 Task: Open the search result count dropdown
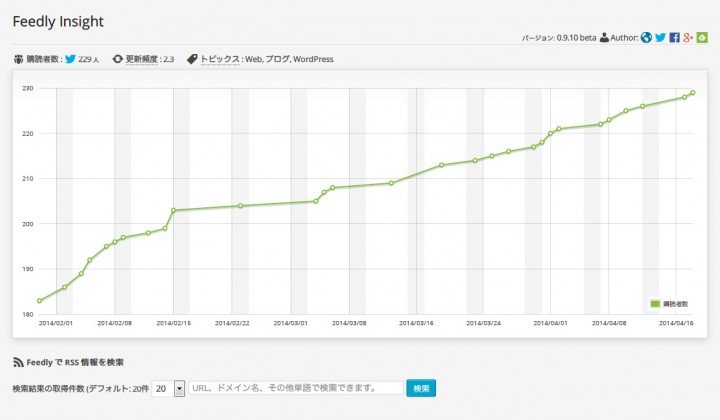pyautogui.click(x=179, y=388)
